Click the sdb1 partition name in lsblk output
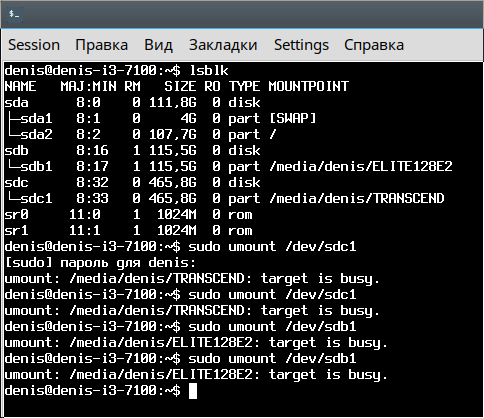 36,166
